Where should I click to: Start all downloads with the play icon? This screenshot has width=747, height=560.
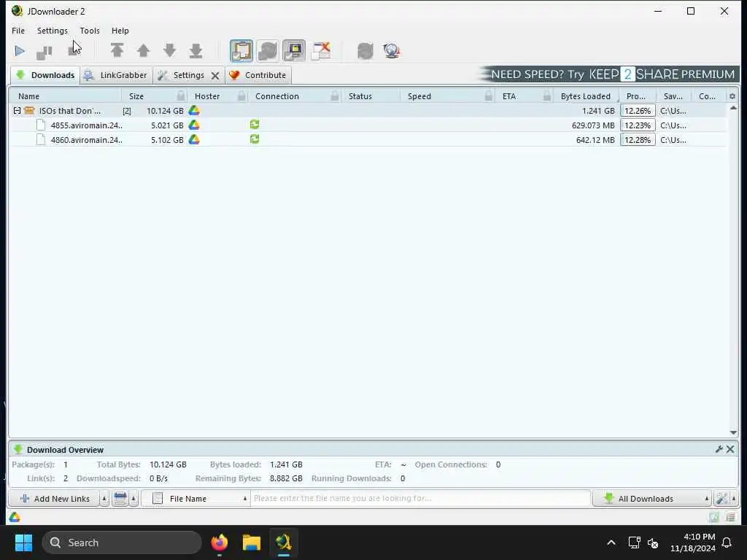coord(20,51)
